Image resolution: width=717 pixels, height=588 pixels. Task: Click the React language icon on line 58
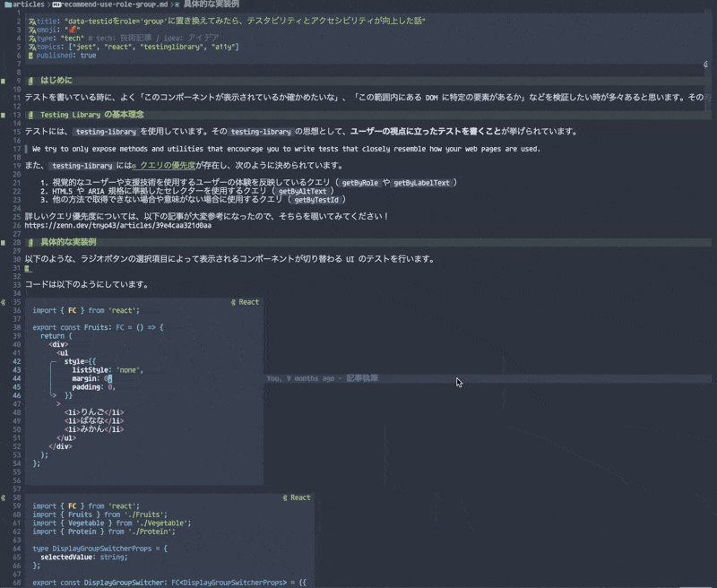point(285,497)
